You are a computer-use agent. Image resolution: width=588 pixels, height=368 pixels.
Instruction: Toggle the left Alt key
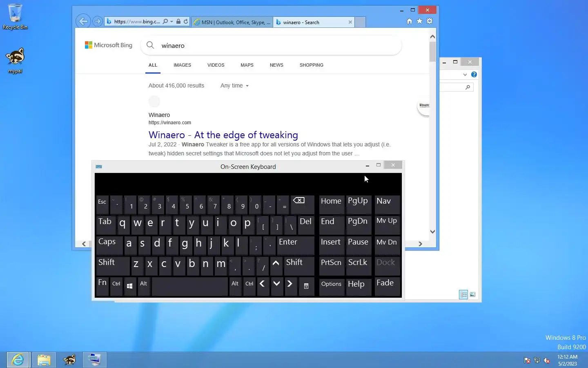pos(144,286)
